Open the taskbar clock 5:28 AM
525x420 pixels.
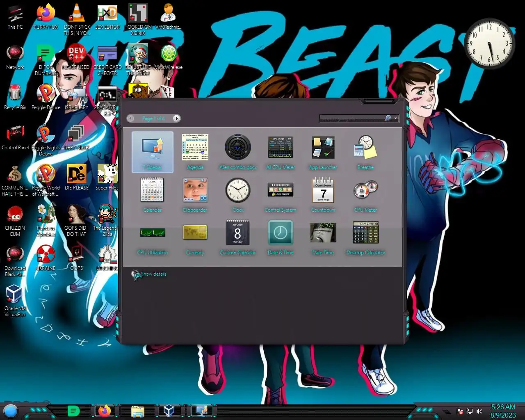tap(503, 411)
